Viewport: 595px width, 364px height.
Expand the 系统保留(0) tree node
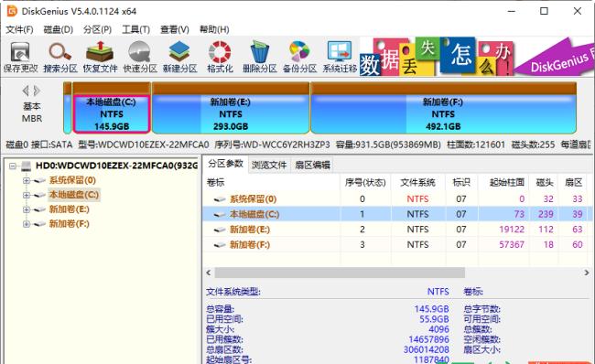click(27, 180)
